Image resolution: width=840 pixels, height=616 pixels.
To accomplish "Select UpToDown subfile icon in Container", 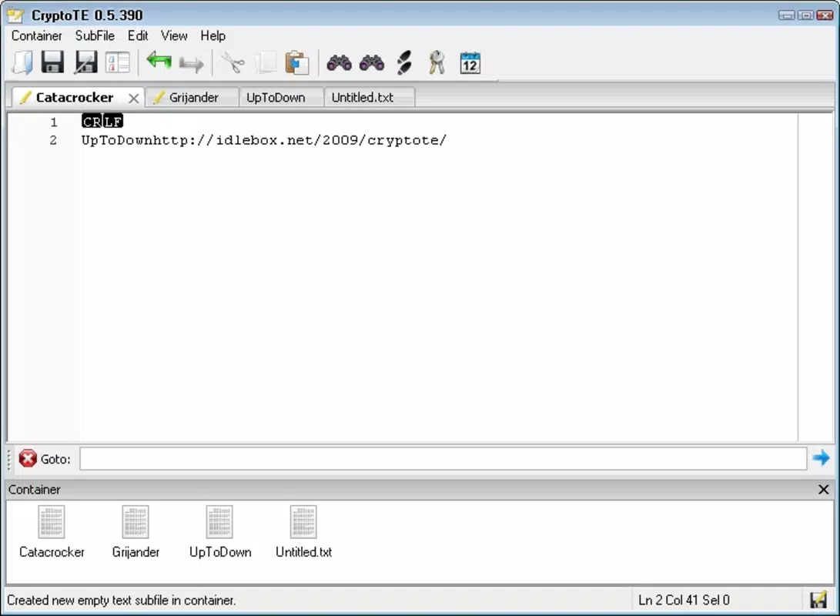I will (x=219, y=522).
